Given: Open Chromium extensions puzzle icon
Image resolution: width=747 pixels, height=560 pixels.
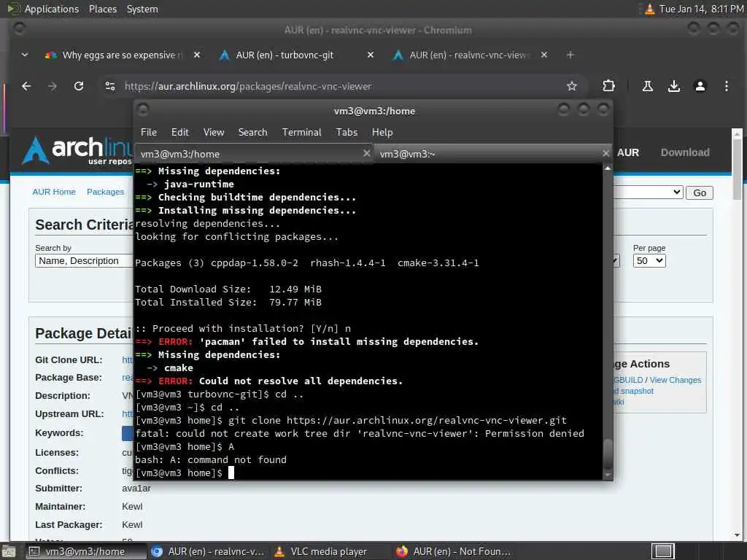Looking at the screenshot, I should (x=609, y=86).
